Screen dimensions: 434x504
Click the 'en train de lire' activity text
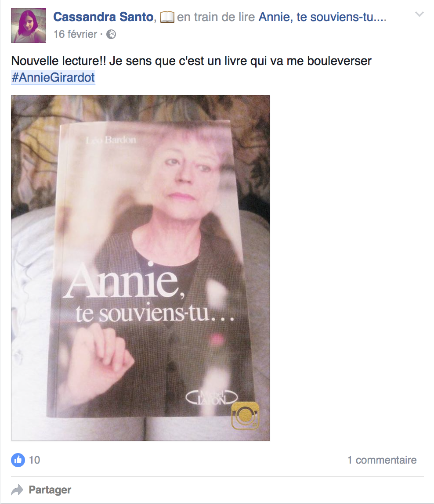point(216,17)
